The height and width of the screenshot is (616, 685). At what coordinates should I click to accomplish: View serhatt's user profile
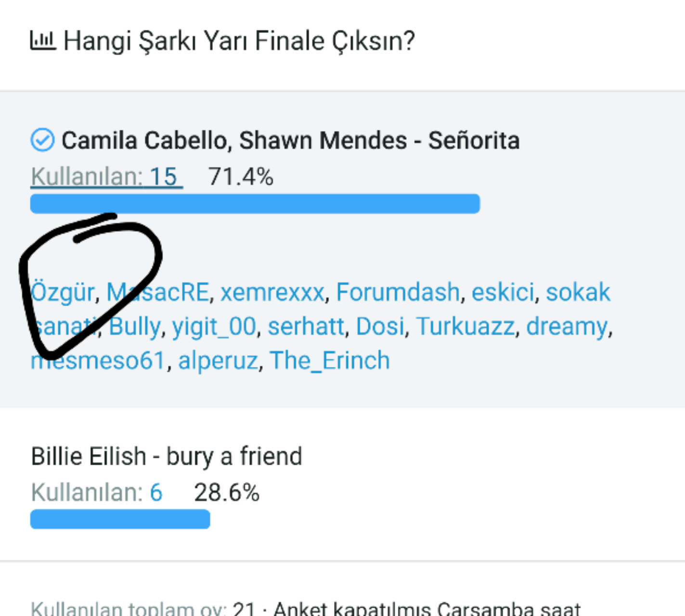[306, 327]
